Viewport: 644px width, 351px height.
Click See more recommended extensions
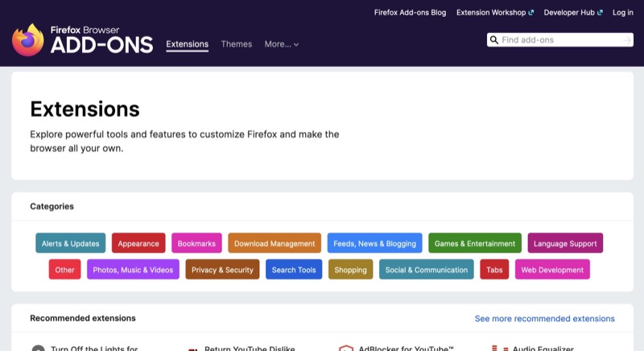pyautogui.click(x=545, y=319)
